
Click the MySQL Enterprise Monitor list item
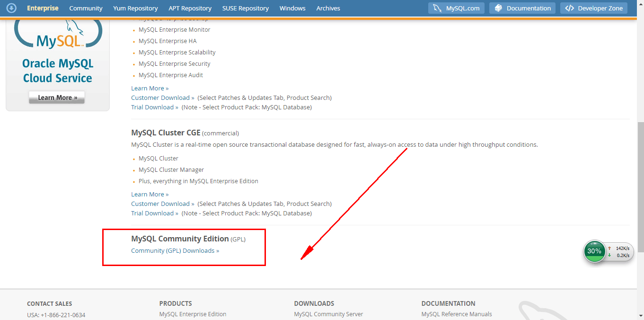pyautogui.click(x=175, y=29)
